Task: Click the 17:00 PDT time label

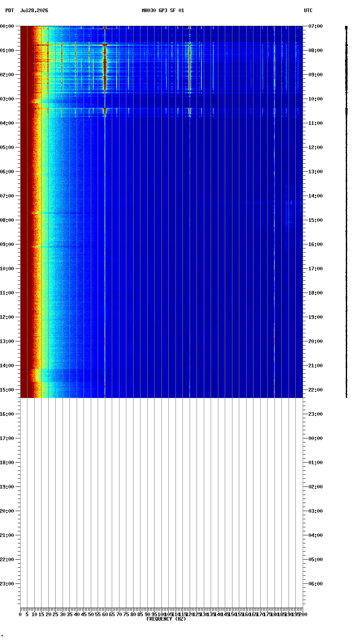Action: 7,438
